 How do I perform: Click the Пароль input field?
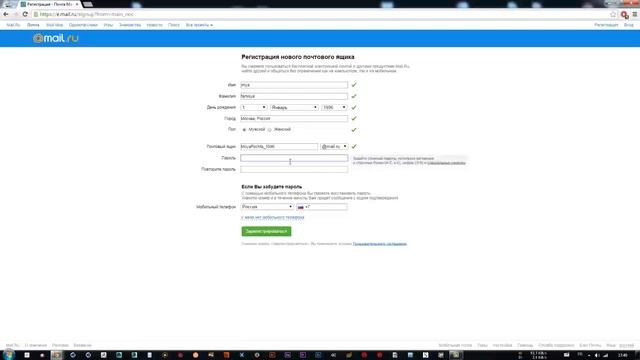[x=294, y=158]
